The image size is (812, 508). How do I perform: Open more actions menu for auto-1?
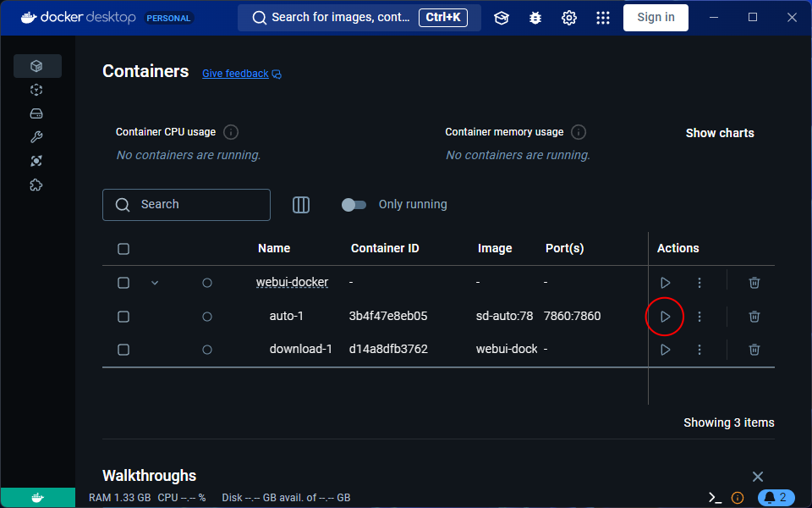(700, 316)
